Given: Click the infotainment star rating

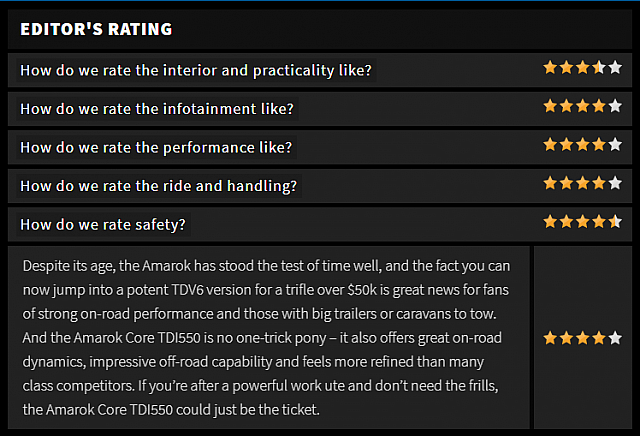Looking at the screenshot, I should 582,106.
